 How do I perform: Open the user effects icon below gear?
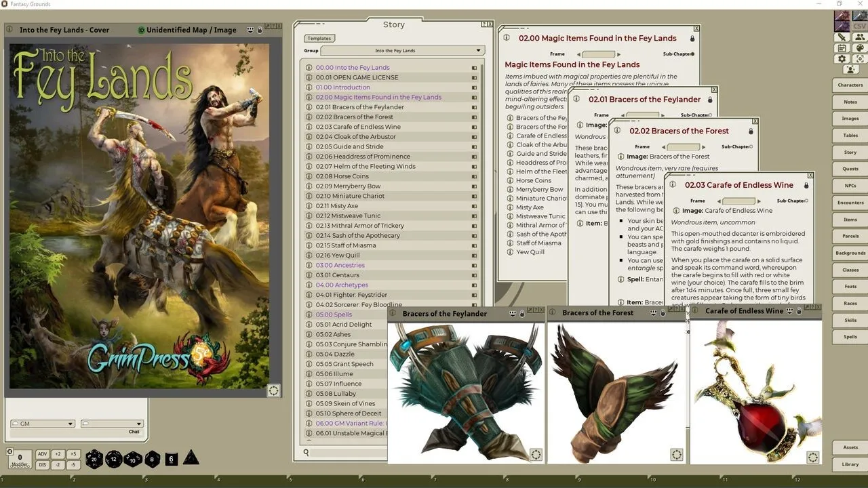click(850, 69)
